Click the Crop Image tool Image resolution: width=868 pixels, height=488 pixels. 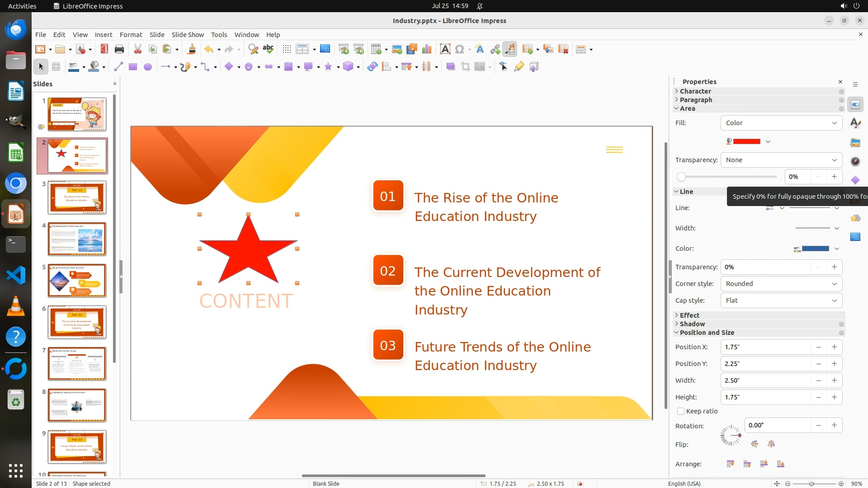(x=465, y=67)
